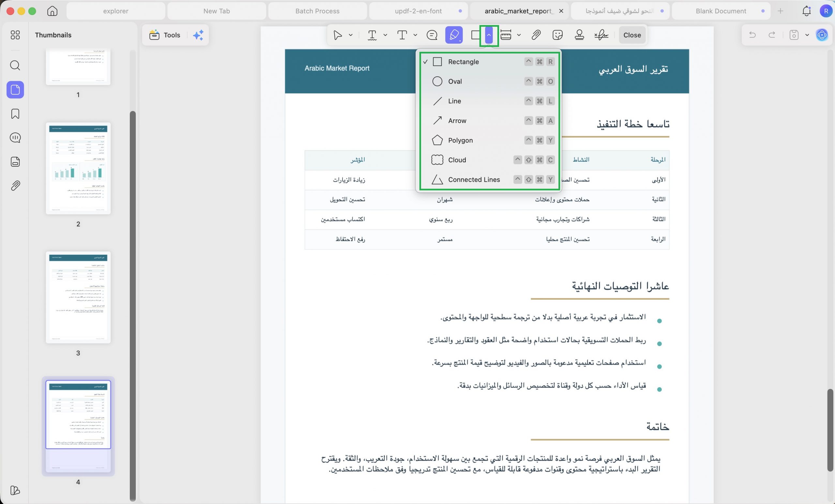Select the attachment paperclip tool in toolbar
The height and width of the screenshot is (504, 835).
[536, 35]
